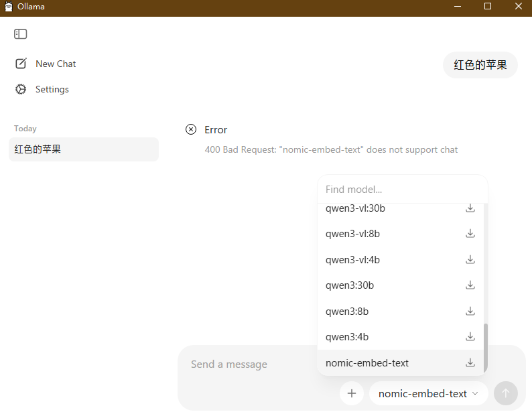The height and width of the screenshot is (412, 532).
Task: Download the qwen3:8b model
Action: pyautogui.click(x=470, y=312)
